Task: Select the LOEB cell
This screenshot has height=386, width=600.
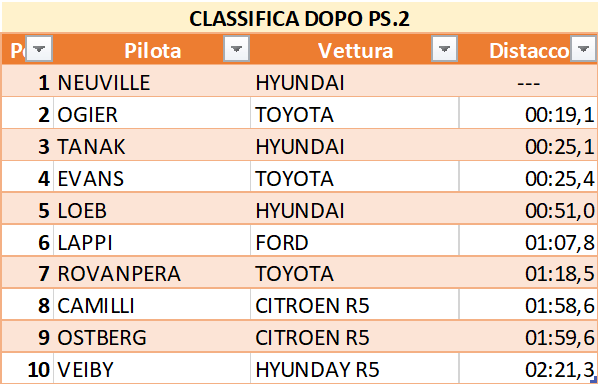Action: point(152,209)
